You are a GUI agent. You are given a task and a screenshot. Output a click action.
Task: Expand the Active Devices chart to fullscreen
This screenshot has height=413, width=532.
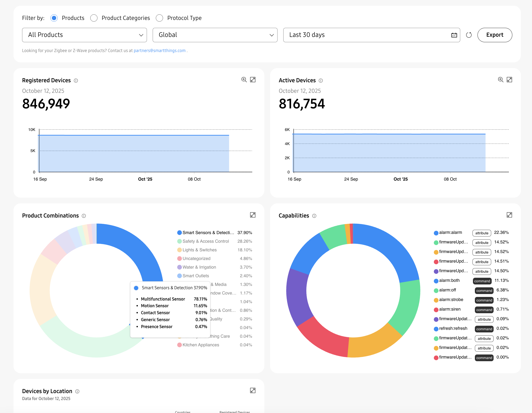click(x=510, y=80)
